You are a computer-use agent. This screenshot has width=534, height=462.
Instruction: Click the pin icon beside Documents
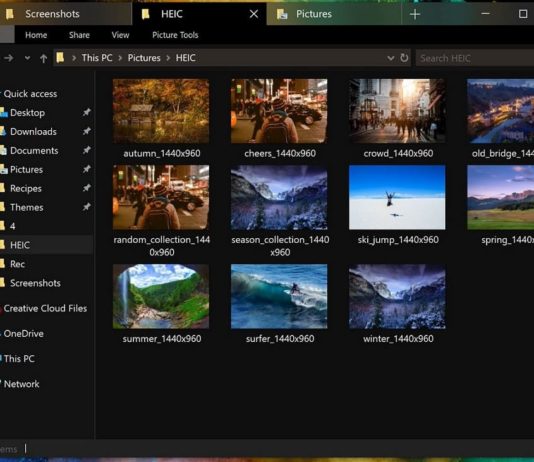(87, 150)
